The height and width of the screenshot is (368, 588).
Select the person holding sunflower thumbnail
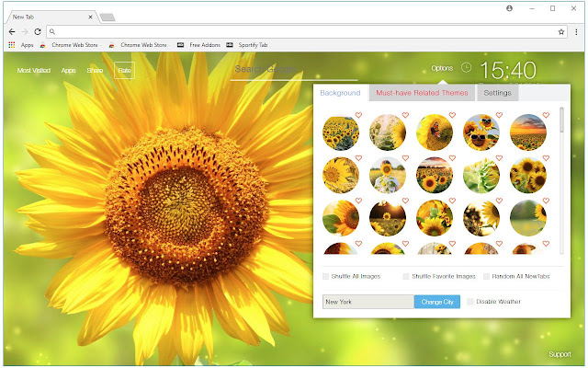pos(388,176)
